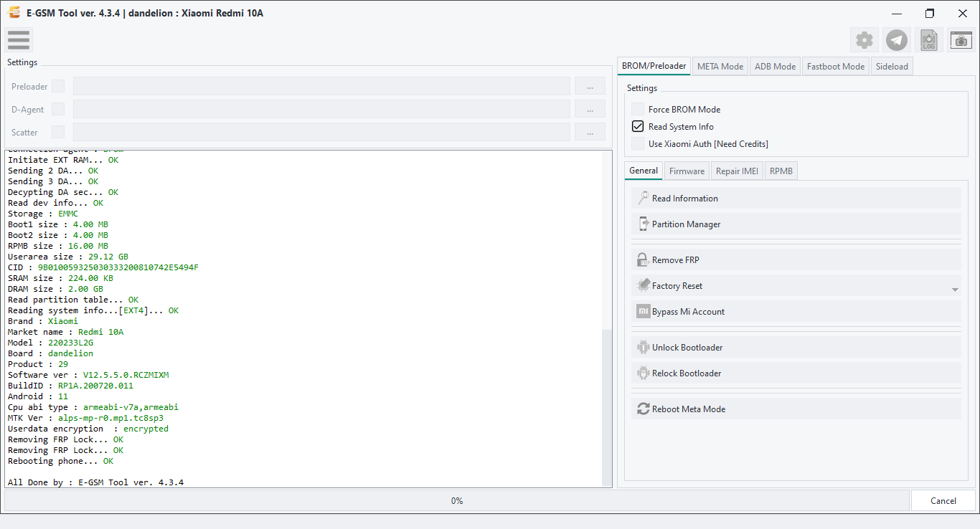Click the Reboot Meta Mode button
The height and width of the screenshot is (529, 980).
[796, 409]
